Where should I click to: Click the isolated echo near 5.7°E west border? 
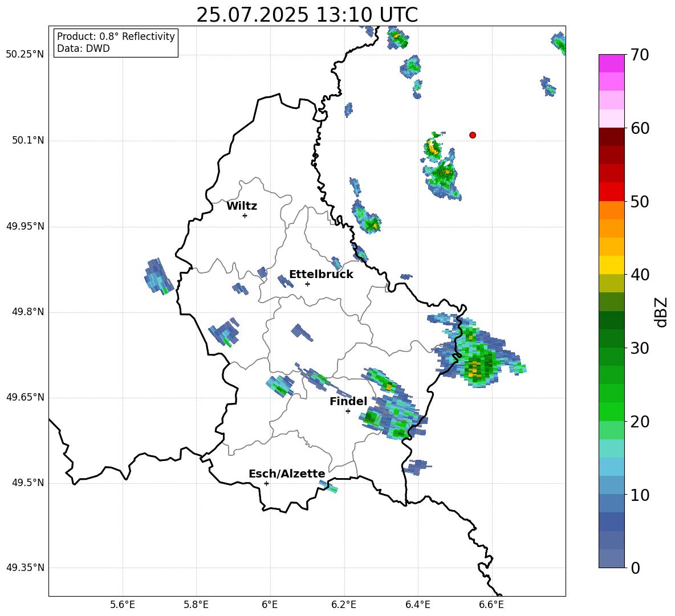pos(158,276)
